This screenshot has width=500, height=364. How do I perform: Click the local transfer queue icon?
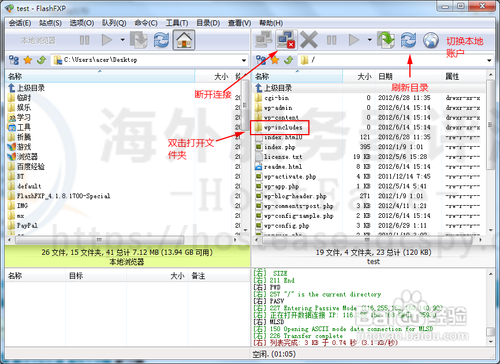tap(138, 40)
